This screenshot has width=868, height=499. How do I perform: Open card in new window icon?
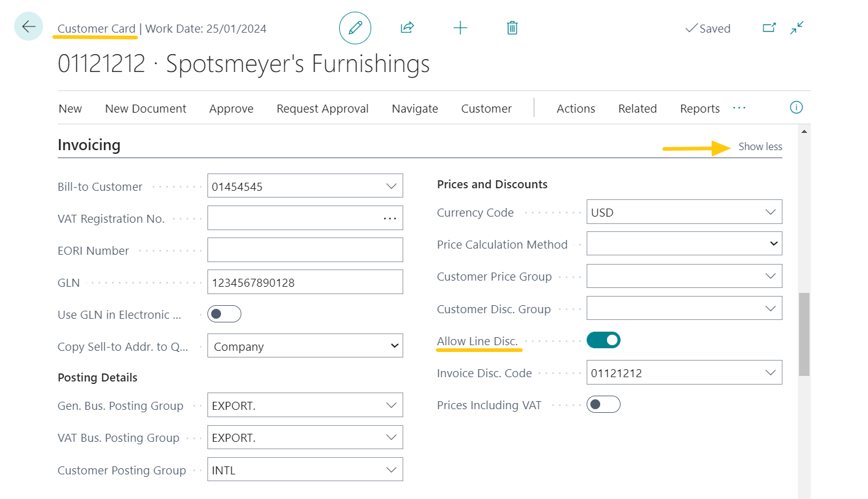(769, 28)
